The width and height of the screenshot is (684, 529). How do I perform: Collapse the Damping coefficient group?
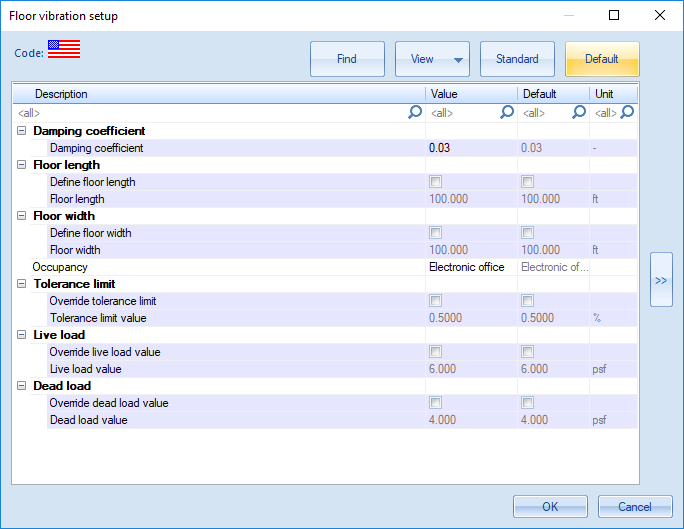[22, 131]
